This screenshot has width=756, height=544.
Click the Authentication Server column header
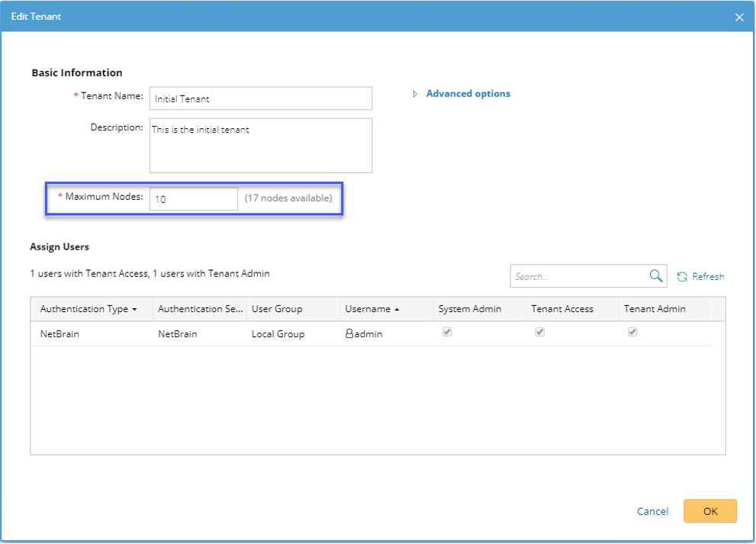point(200,309)
